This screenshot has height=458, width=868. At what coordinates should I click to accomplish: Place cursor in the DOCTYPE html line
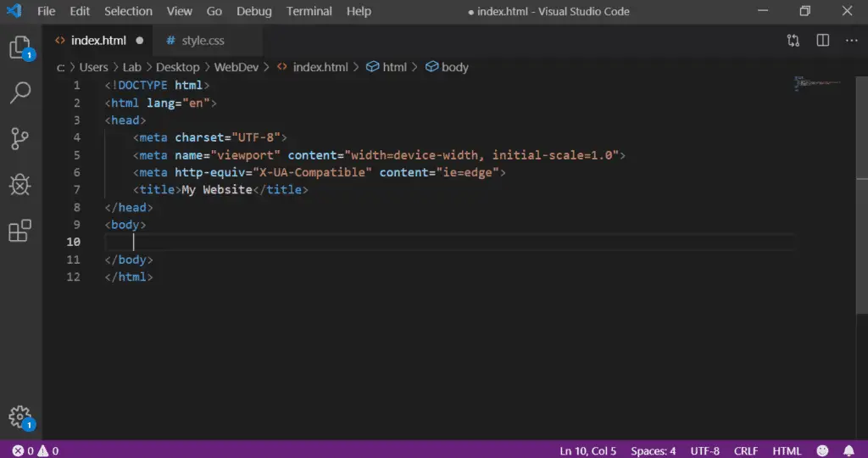[157, 86]
